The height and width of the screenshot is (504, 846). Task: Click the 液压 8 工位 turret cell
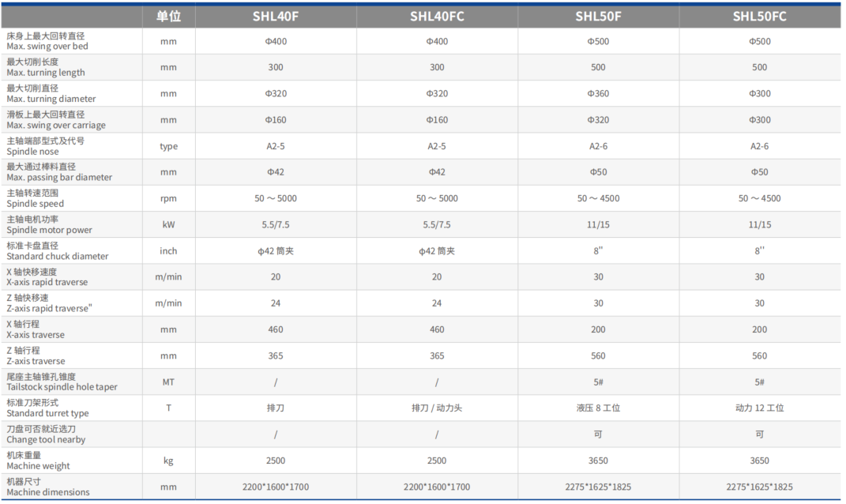pos(598,408)
